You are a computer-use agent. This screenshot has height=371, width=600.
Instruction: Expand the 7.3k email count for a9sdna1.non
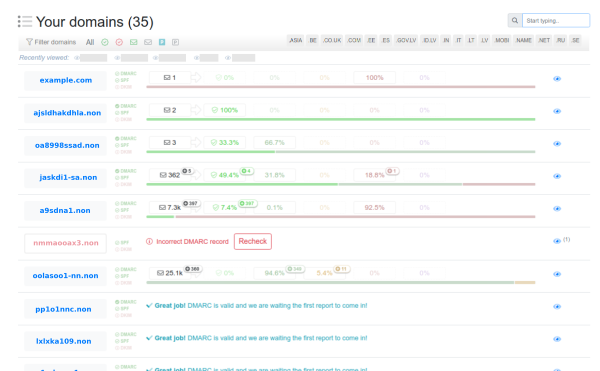coord(170,208)
